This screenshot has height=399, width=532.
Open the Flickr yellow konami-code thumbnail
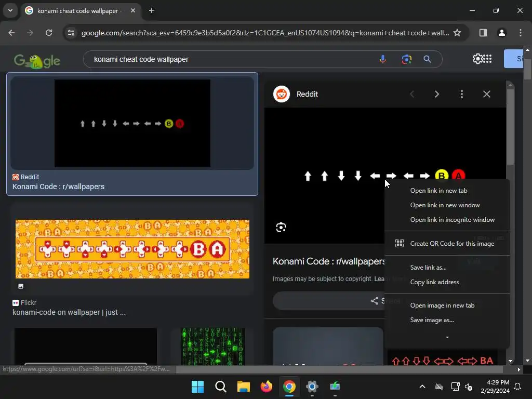click(x=132, y=249)
